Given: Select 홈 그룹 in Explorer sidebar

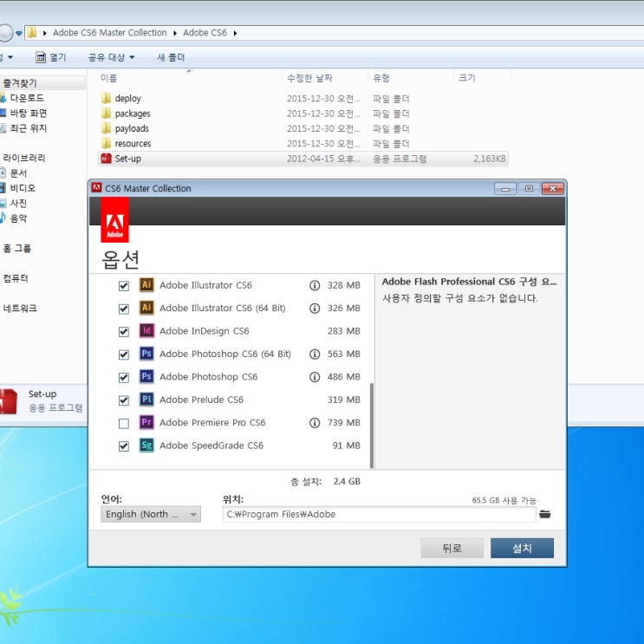Looking at the screenshot, I should point(16,248).
